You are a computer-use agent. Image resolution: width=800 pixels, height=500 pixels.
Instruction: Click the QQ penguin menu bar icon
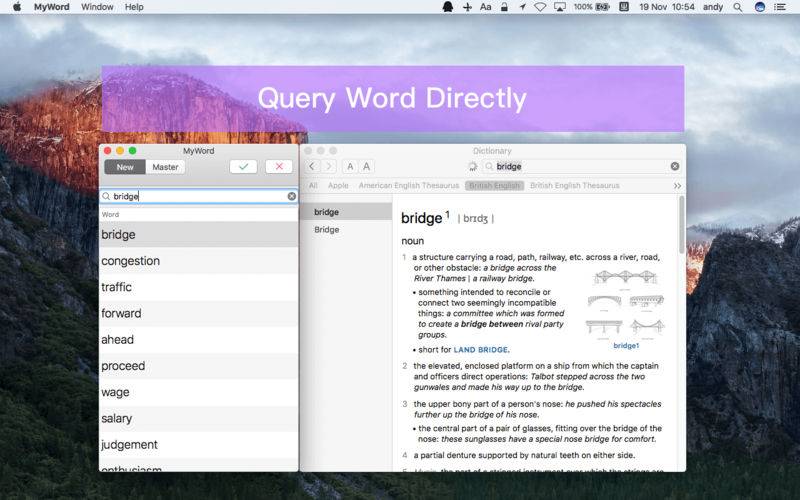(x=447, y=7)
